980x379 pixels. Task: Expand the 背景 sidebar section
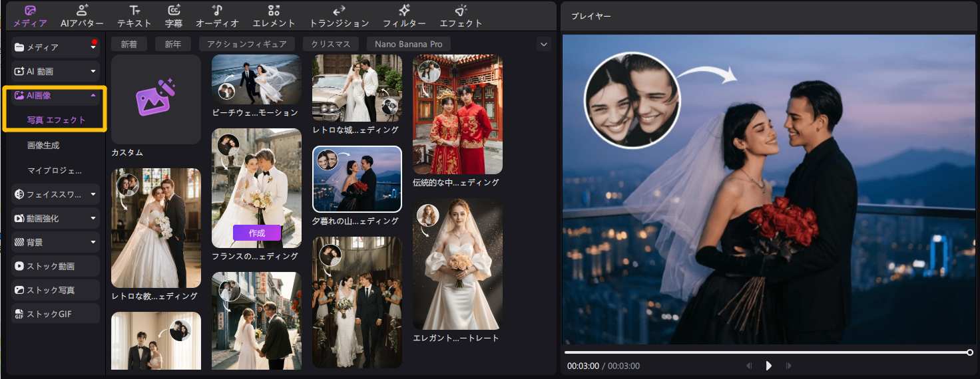pos(93,242)
